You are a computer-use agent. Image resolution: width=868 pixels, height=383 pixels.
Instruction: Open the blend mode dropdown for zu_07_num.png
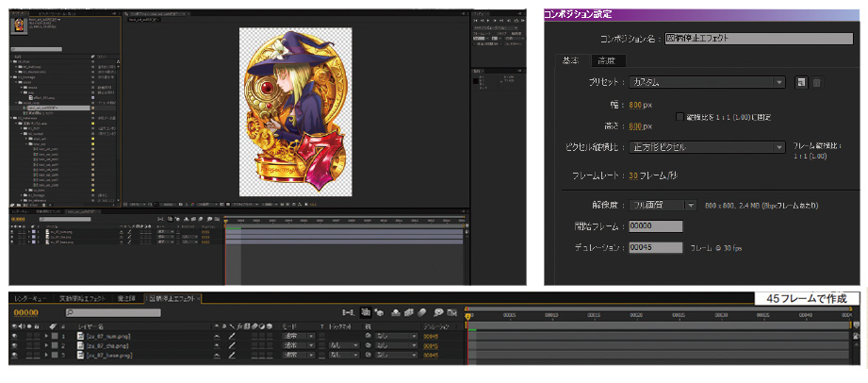pyautogui.click(x=299, y=337)
